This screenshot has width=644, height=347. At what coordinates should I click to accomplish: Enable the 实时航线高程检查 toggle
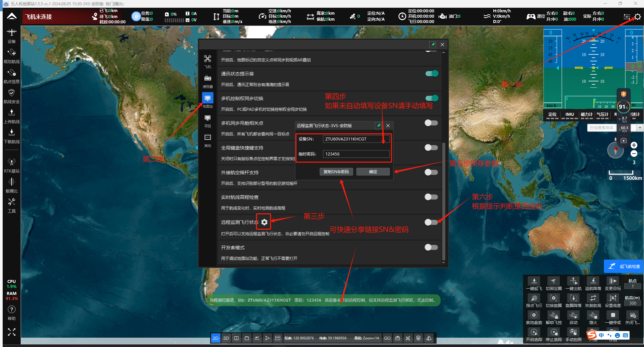tap(431, 197)
